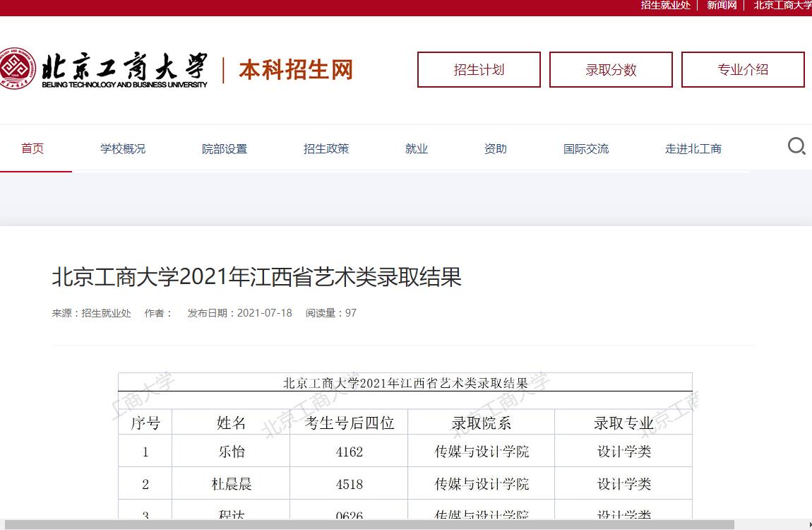The width and height of the screenshot is (812, 530).
Task: Click the article title 北京工商大学2021年江西省艺术类录取结果
Action: (x=257, y=276)
